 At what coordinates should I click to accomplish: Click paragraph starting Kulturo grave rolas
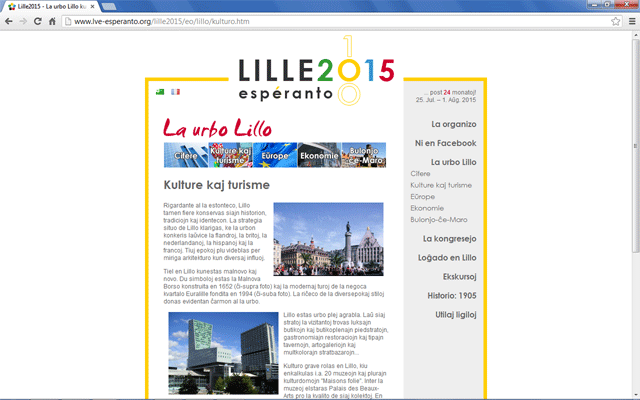click(335, 381)
